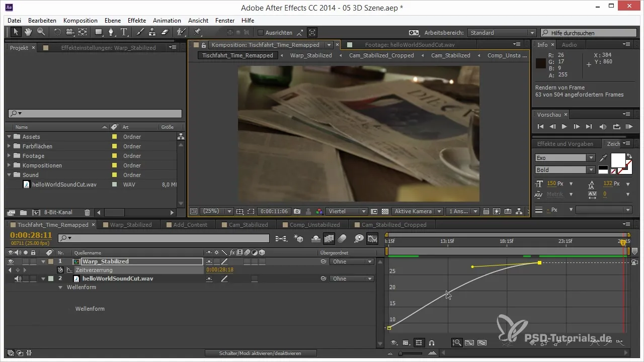Expand the Farbflächen folder
The height and width of the screenshot is (362, 644).
tap(9, 146)
